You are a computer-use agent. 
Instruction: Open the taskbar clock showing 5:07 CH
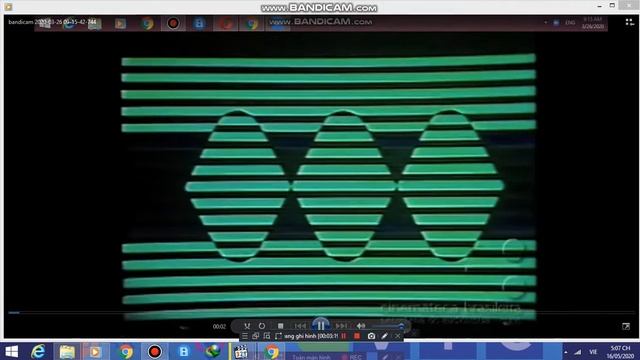(620, 352)
